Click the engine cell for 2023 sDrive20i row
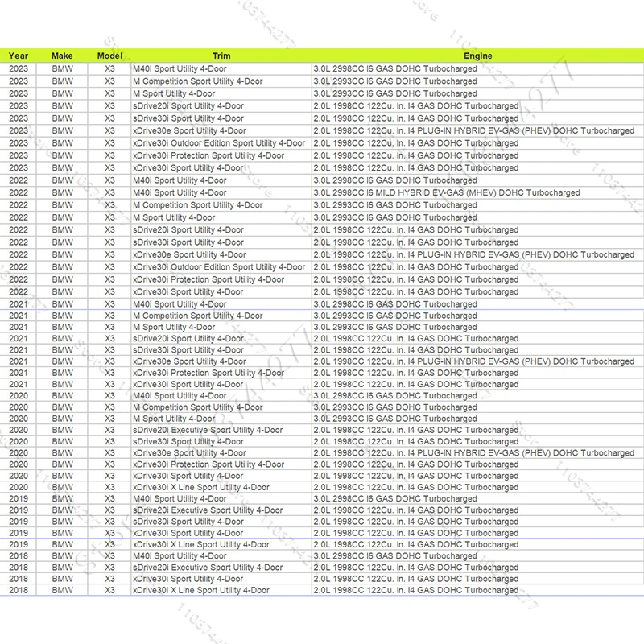 (477, 106)
